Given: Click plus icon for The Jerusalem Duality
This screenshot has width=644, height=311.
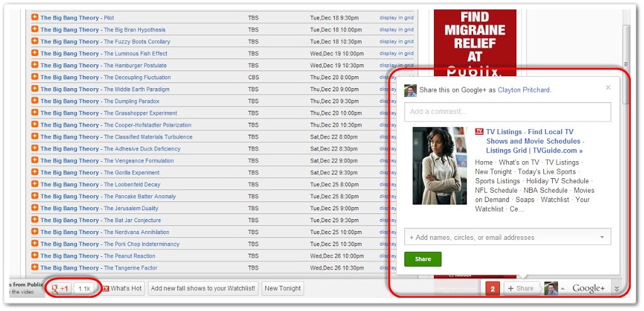Looking at the screenshot, I should coord(35,208).
